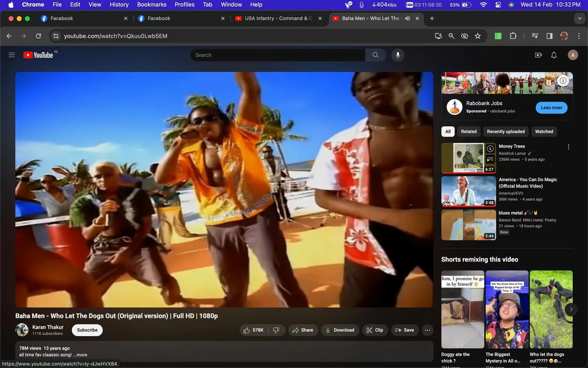Open ad info icon on Rabobank banner

tap(563, 80)
